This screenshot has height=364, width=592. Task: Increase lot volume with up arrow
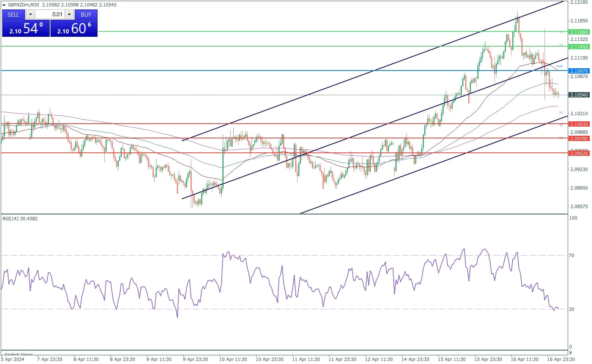point(69,15)
